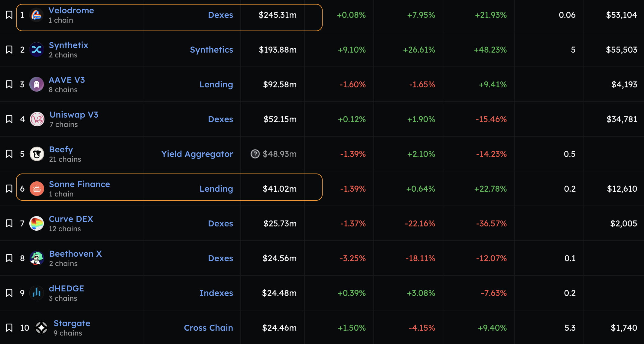Click the Velodrome logo icon
This screenshot has width=644, height=344.
36,15
